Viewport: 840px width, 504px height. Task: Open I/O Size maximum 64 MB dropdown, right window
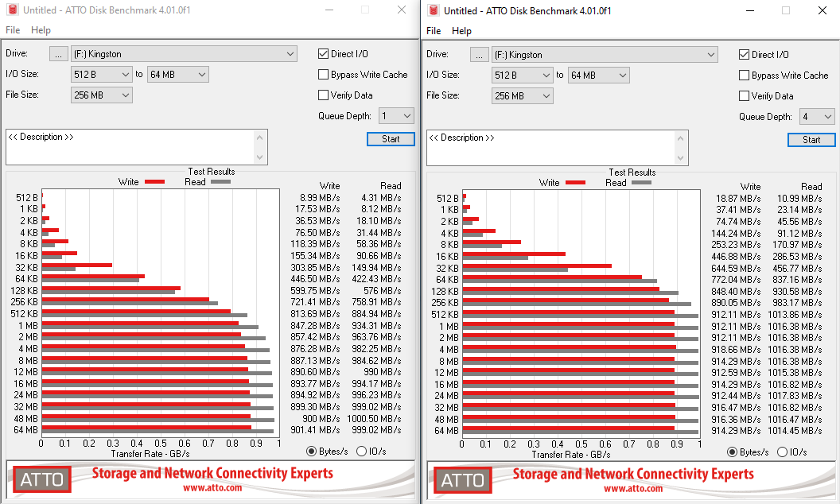click(599, 75)
